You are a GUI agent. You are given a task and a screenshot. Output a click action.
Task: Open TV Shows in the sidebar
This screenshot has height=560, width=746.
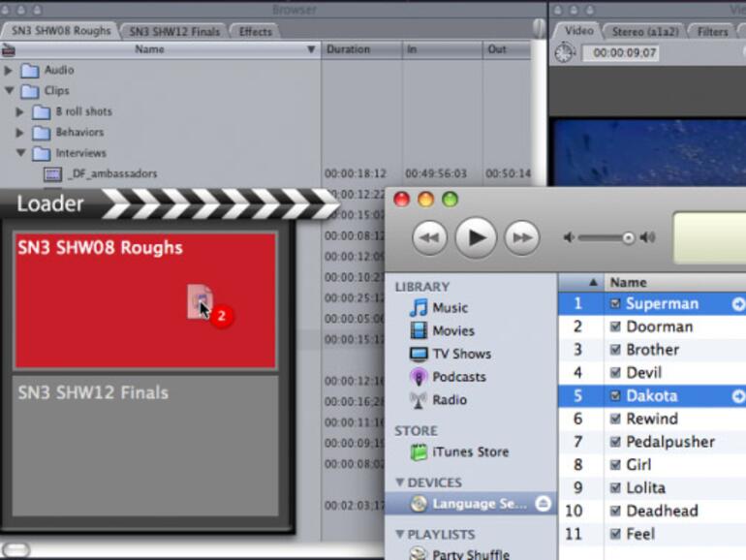(x=419, y=354)
